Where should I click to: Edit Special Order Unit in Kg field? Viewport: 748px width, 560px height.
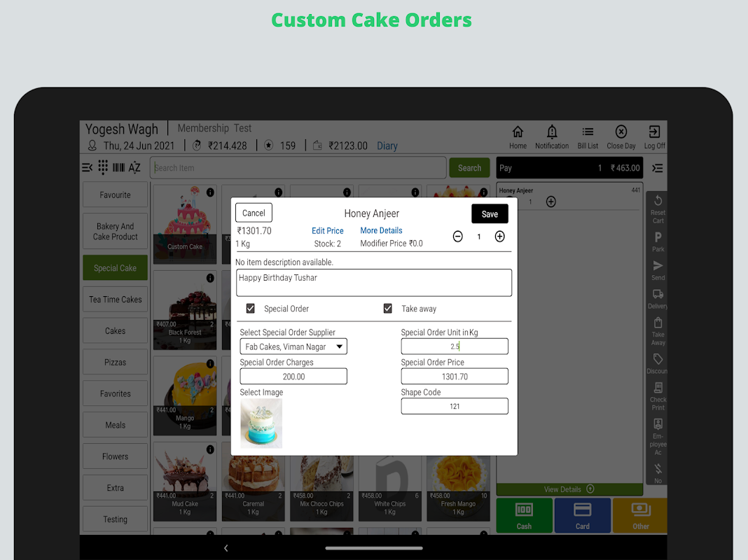tap(455, 346)
